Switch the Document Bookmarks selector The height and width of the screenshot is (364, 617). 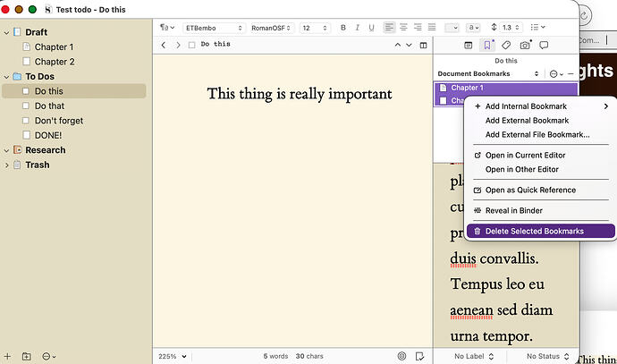tap(488, 73)
